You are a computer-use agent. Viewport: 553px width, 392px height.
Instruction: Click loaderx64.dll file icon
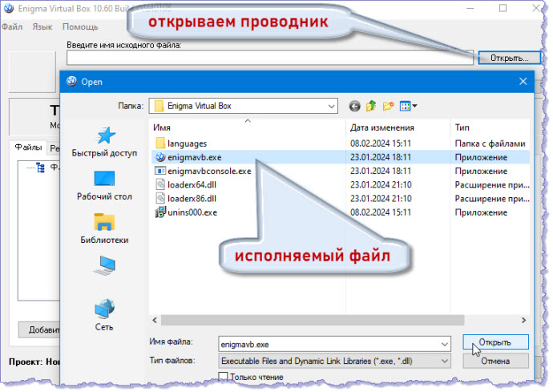click(160, 184)
